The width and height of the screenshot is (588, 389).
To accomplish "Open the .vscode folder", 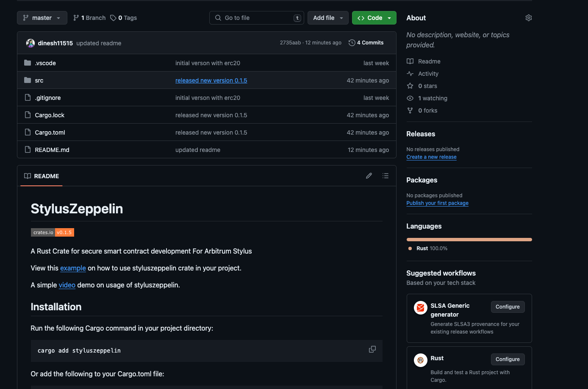I will click(45, 63).
